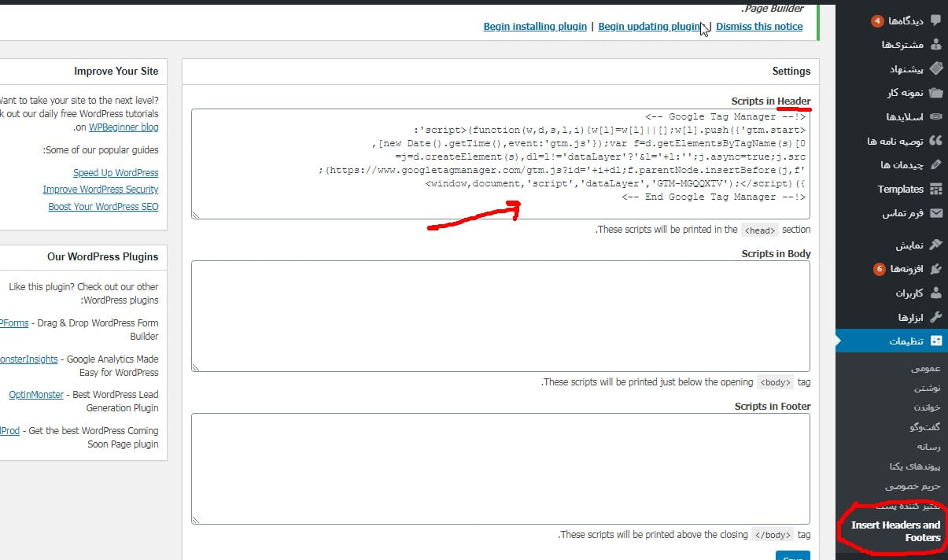Click the توصیه نامه ها quote icon
This screenshot has width=948, height=560.
tap(935, 141)
